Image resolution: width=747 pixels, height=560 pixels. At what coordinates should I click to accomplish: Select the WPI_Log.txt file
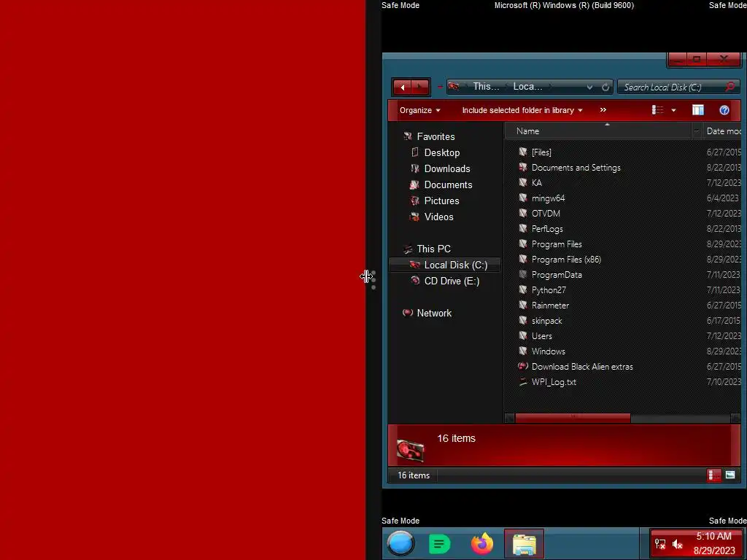tap(554, 382)
